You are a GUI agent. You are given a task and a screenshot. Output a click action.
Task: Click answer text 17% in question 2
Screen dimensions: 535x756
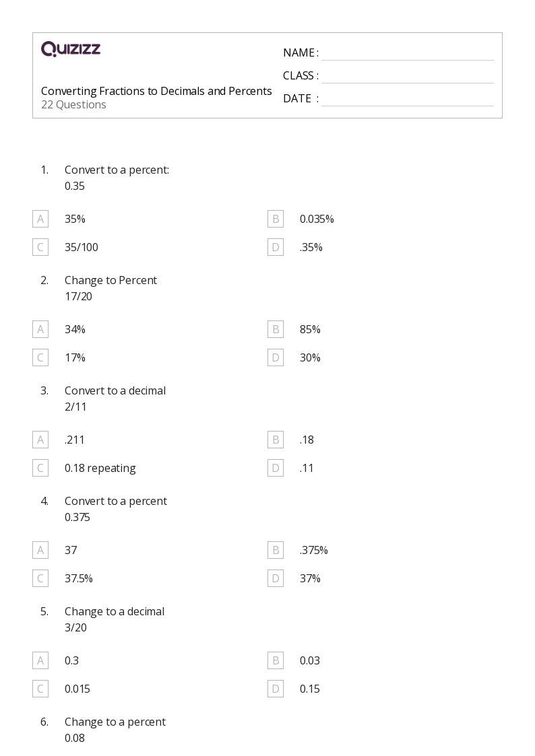tap(75, 357)
